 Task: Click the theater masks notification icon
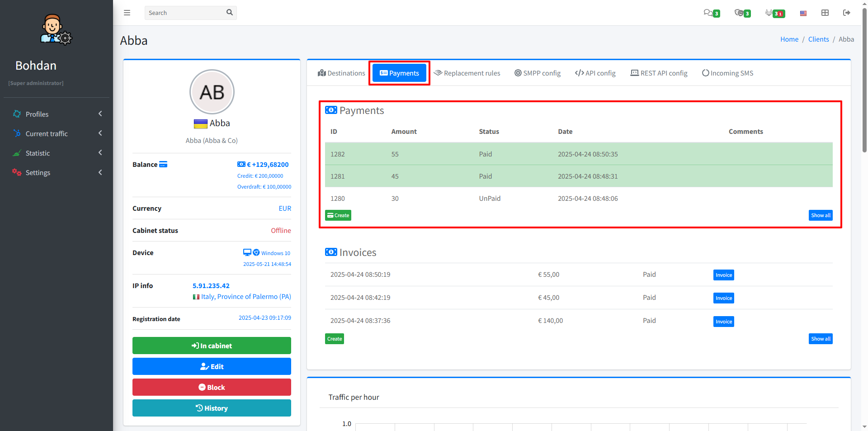[739, 13]
